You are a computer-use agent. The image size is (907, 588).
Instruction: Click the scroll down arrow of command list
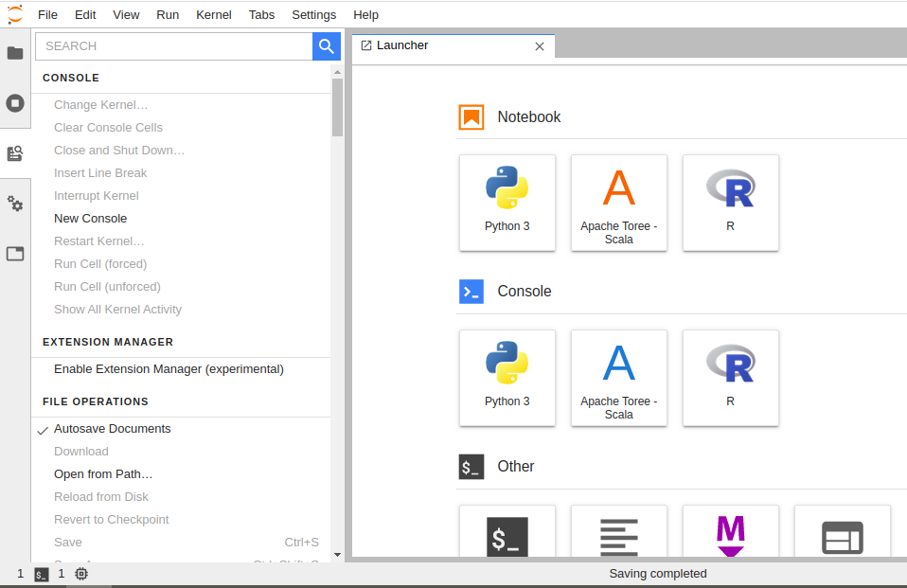337,555
